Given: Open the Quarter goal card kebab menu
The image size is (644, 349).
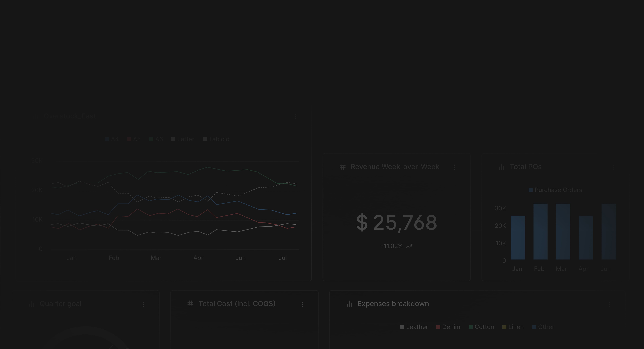Looking at the screenshot, I should [143, 304].
